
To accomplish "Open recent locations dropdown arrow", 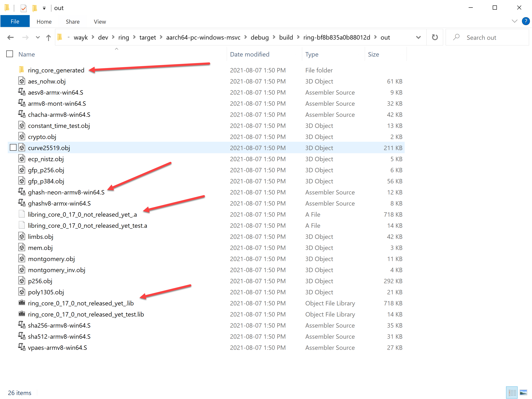I will (37, 37).
